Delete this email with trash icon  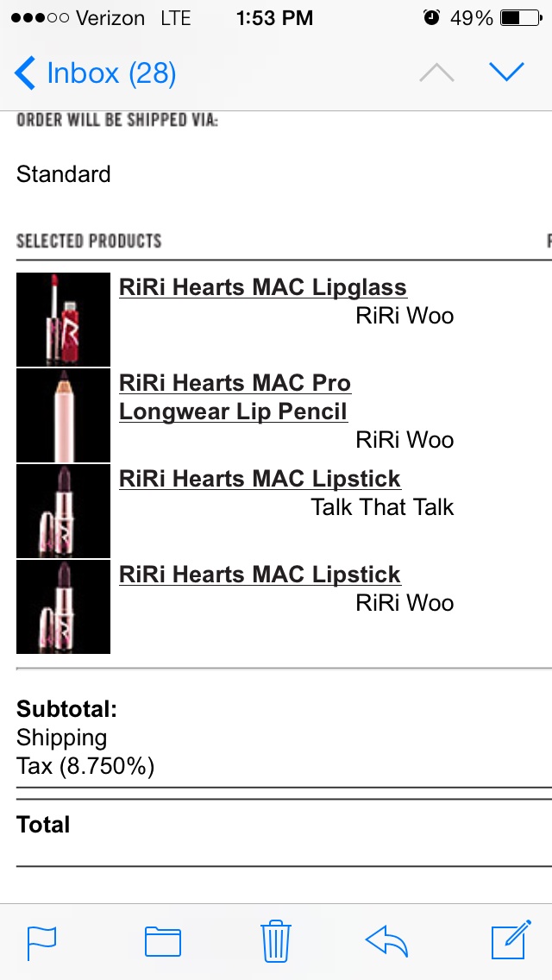pyautogui.click(x=276, y=940)
